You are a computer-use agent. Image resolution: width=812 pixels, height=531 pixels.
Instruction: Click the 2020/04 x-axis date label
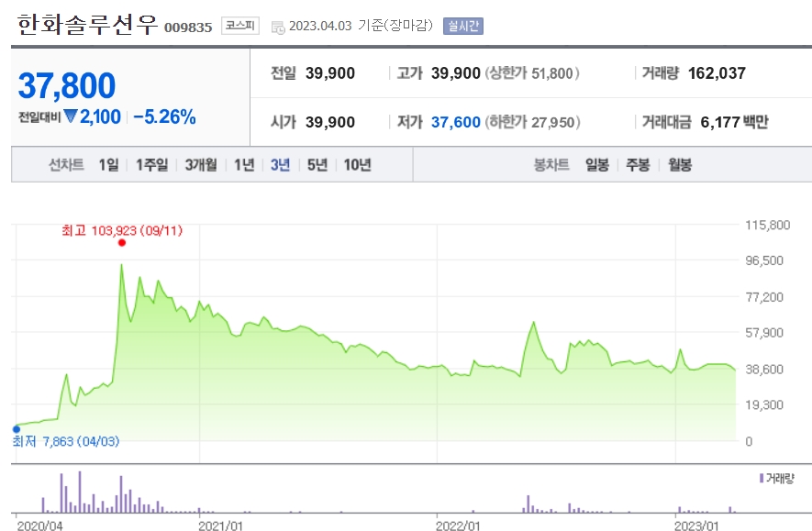point(39,525)
